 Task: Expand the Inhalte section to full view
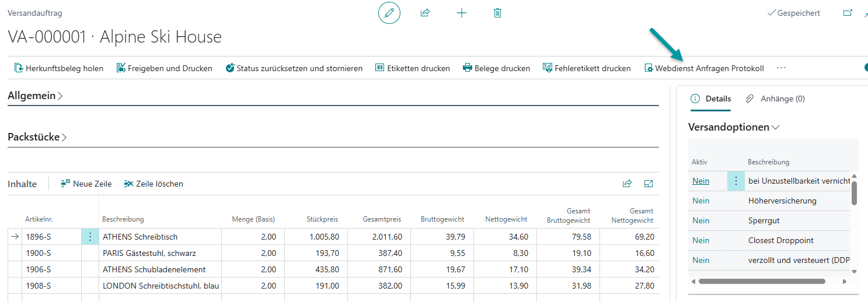click(x=648, y=184)
